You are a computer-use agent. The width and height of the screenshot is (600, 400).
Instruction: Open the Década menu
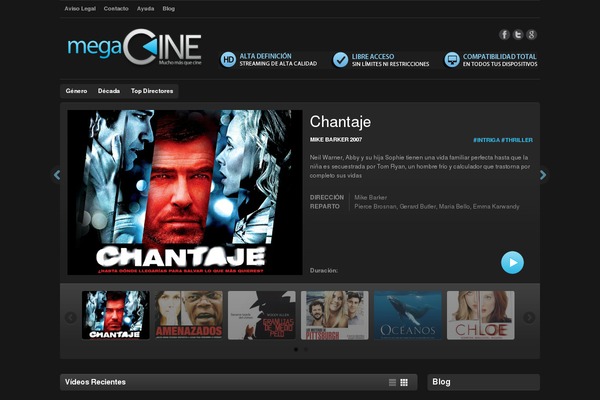pos(109,91)
